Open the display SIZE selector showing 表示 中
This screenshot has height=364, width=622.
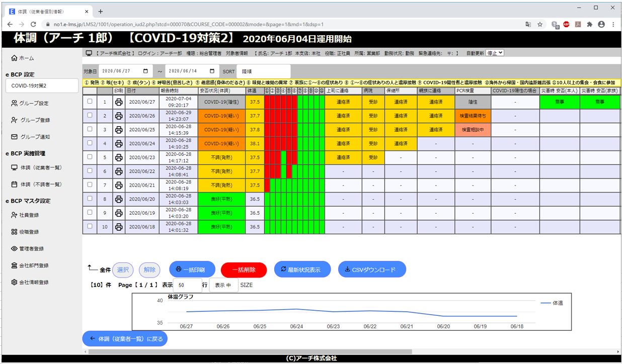point(223,285)
